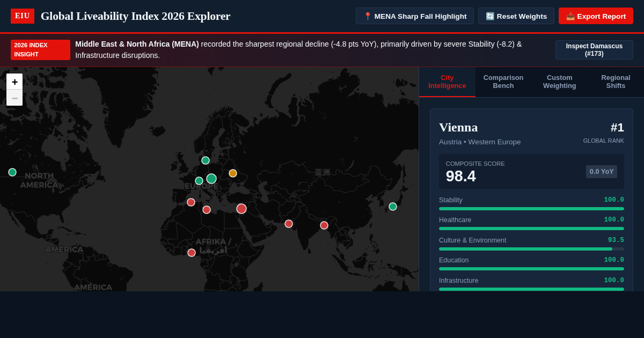The image size is (644, 338).
Task: Select the red marker in Bangladesh region
Action: tap(324, 225)
